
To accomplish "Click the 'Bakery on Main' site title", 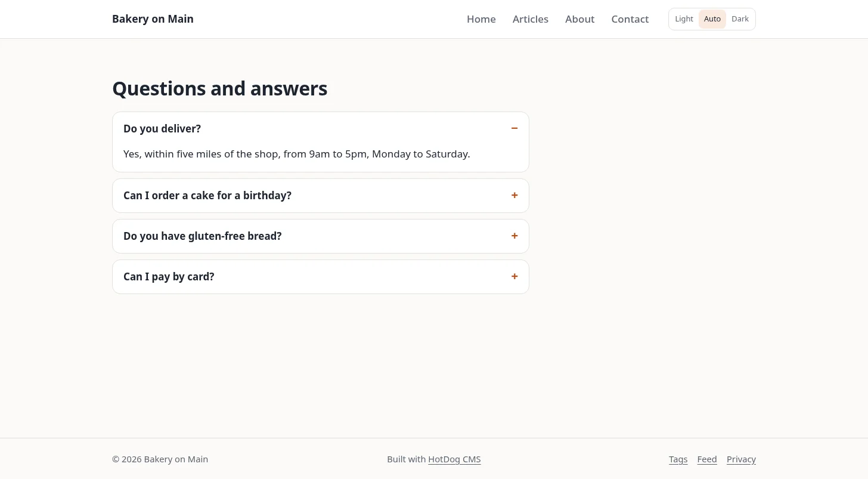I will [153, 19].
